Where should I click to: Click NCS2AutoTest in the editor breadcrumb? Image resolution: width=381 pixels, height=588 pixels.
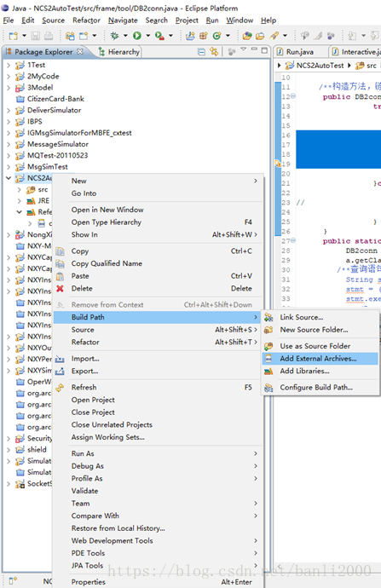320,66
